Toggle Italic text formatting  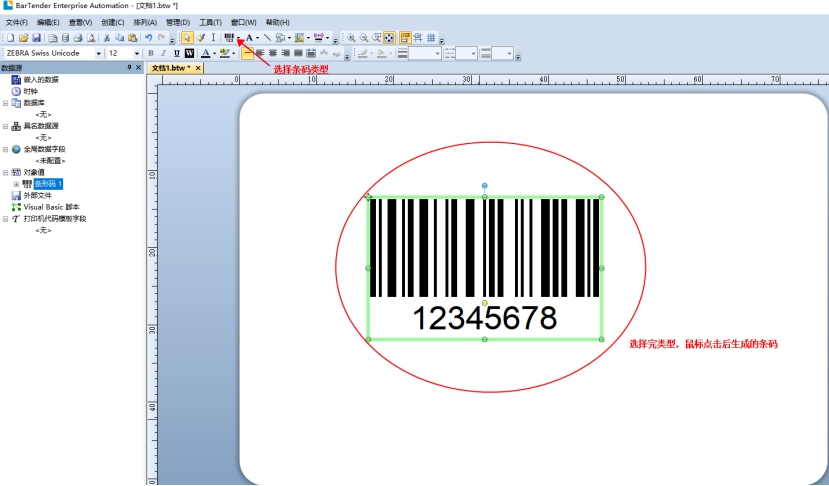point(164,53)
